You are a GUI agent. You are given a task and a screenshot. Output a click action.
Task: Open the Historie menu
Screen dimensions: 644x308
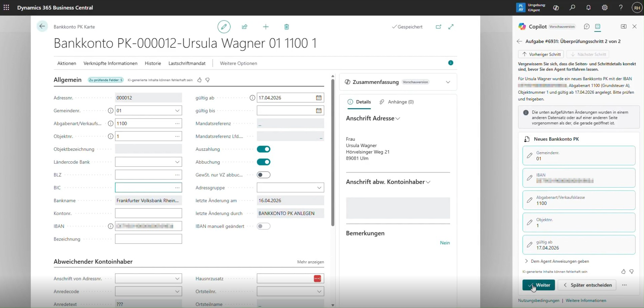pos(153,63)
